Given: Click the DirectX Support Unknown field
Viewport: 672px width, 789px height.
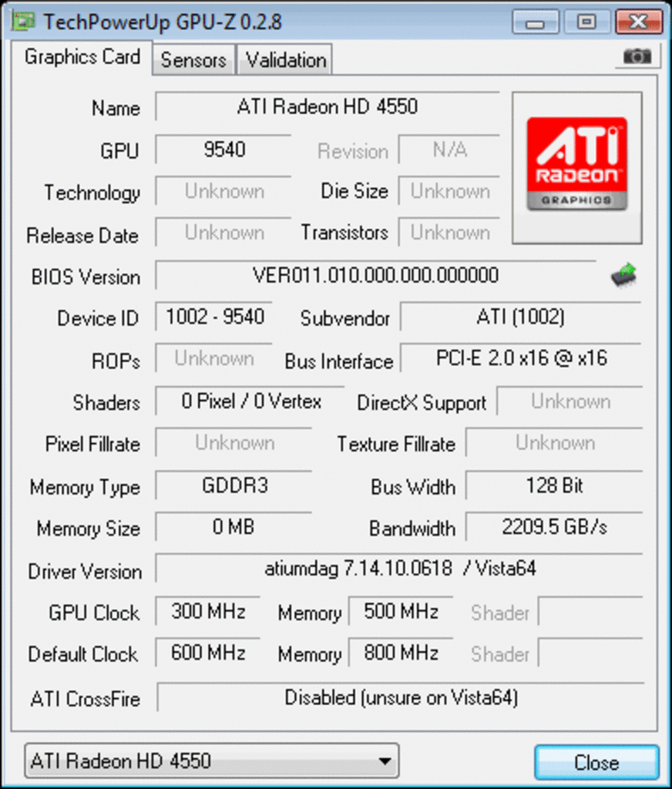Looking at the screenshot, I should tap(570, 401).
